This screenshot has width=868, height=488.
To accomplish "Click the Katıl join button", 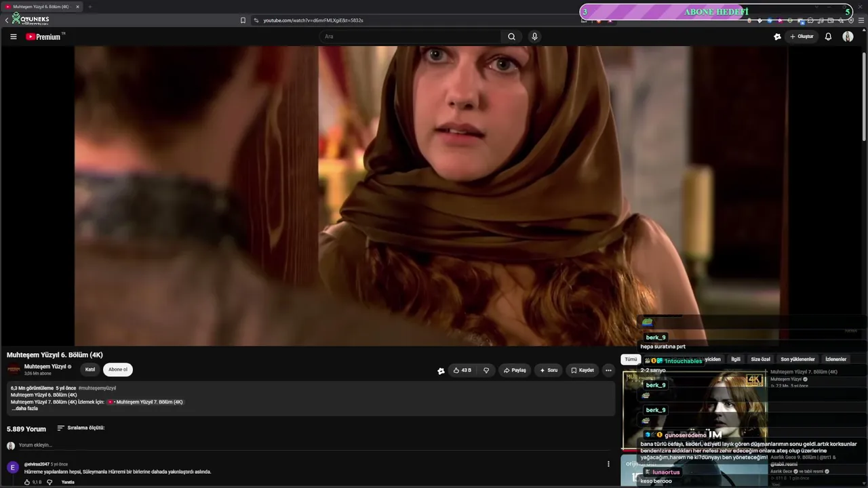I will pos(90,369).
